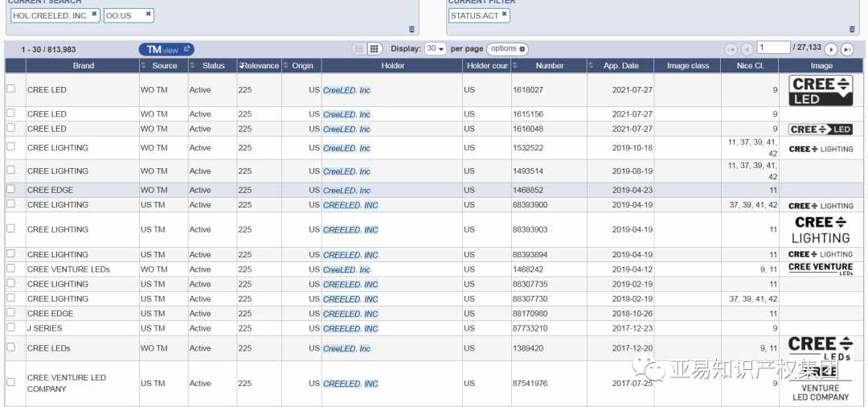Open CREELED, INC. holder link for J SERIES
The height and width of the screenshot is (407, 868).
pyautogui.click(x=351, y=329)
